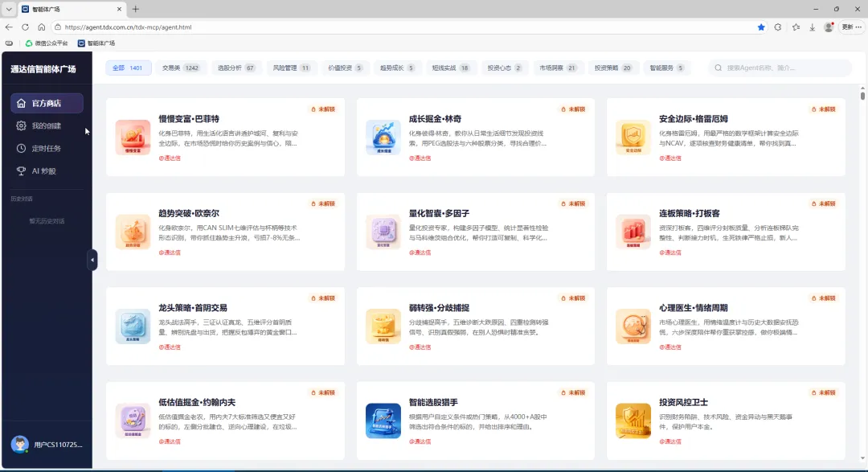
Task: Open 定时任务 in the sidebar
Action: point(47,149)
